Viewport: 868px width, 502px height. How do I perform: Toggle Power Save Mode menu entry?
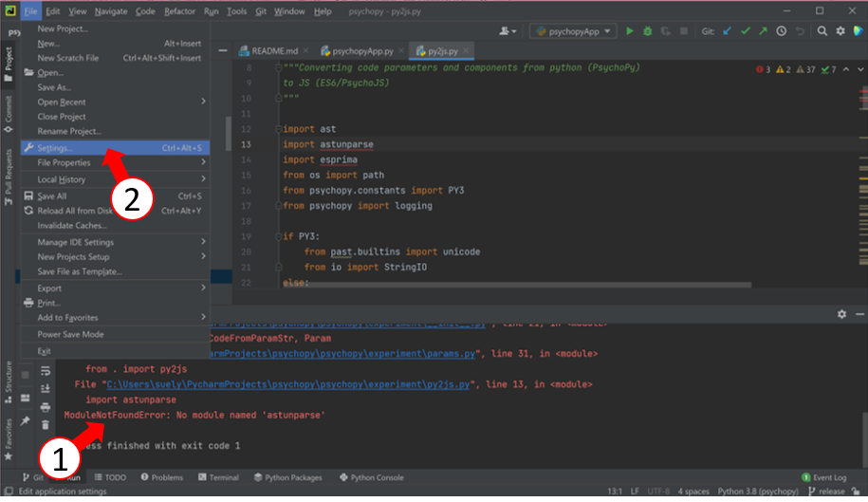[x=115, y=334]
